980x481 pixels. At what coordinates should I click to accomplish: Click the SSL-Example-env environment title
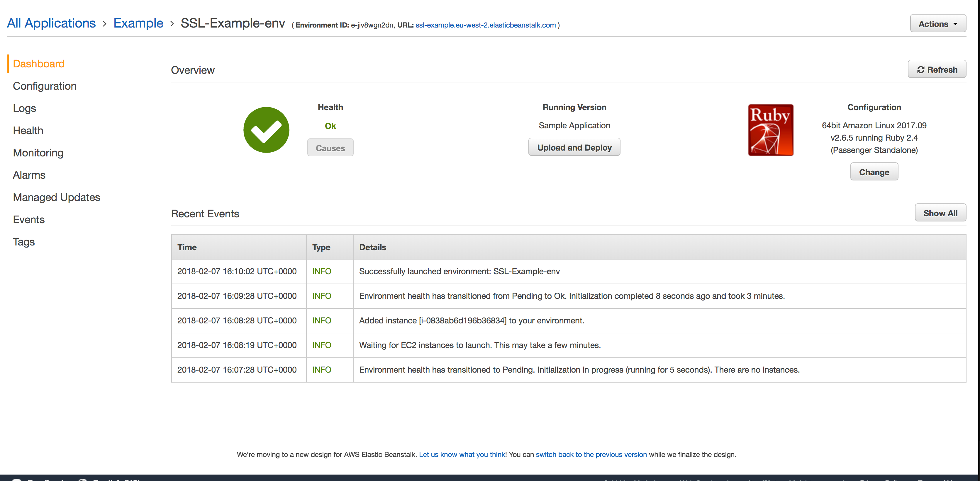[233, 23]
